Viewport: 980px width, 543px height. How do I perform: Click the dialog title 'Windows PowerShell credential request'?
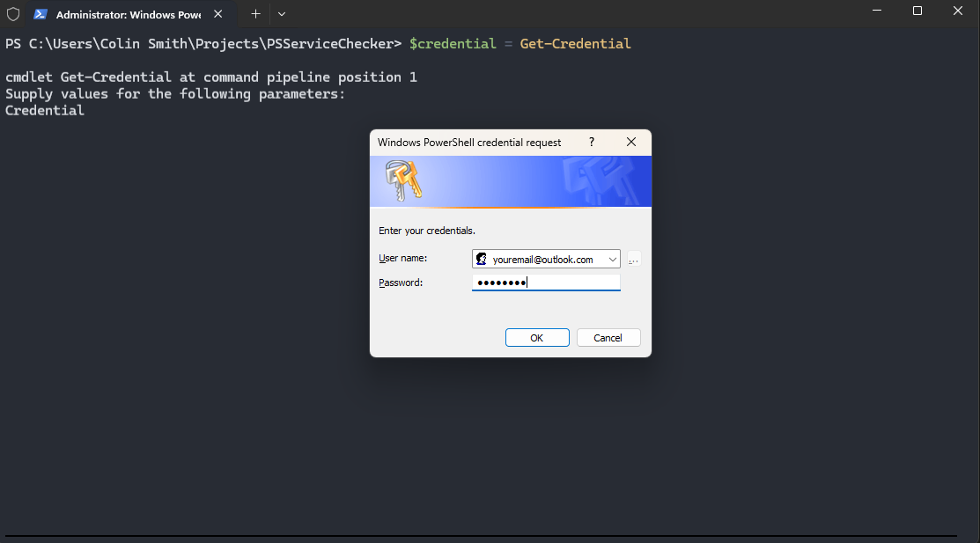469,143
